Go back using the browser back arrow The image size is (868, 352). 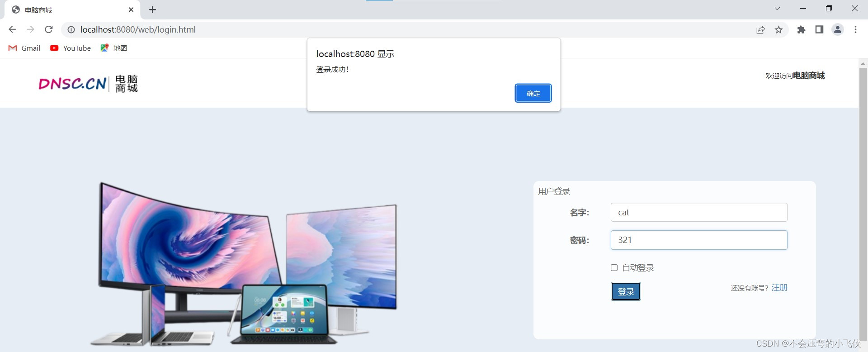(x=12, y=29)
